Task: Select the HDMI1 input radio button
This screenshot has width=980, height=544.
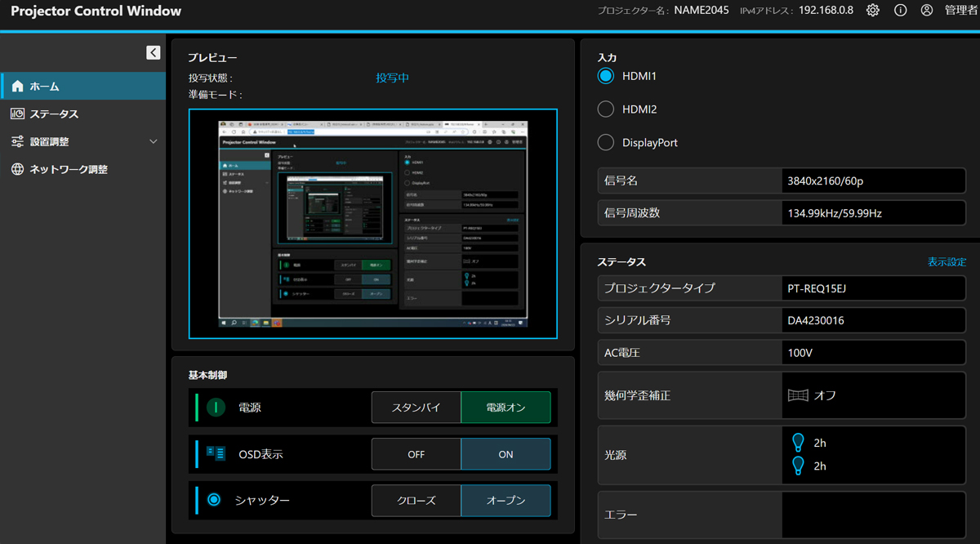Action: click(x=606, y=76)
